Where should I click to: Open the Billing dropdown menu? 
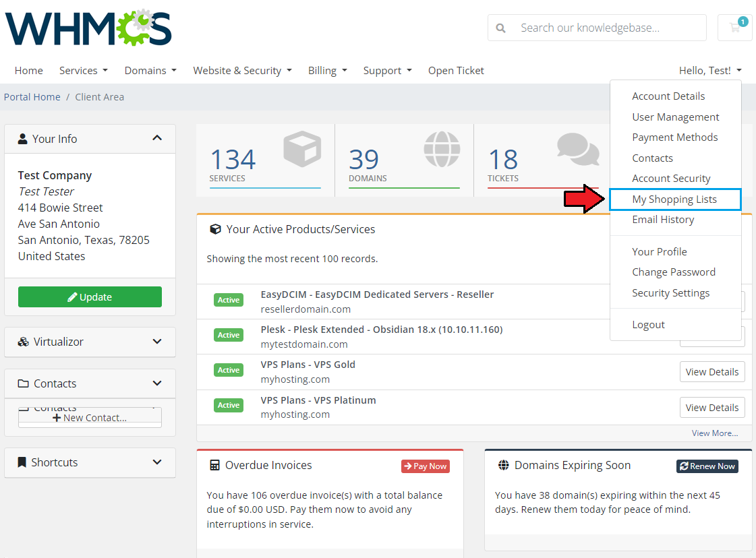(x=328, y=70)
